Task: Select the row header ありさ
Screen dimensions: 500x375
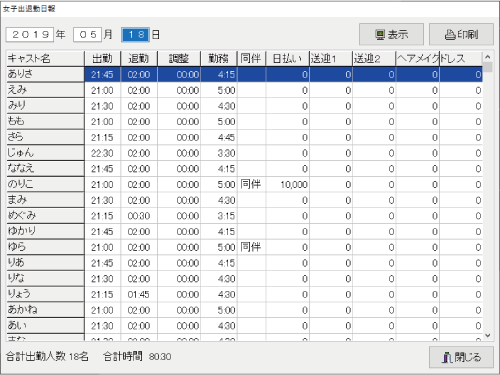Action: 45,74
